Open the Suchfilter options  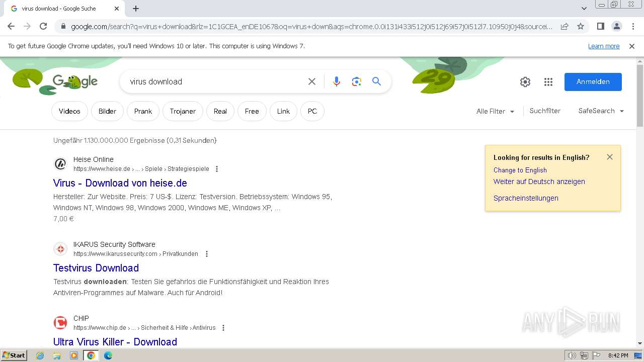point(545,111)
